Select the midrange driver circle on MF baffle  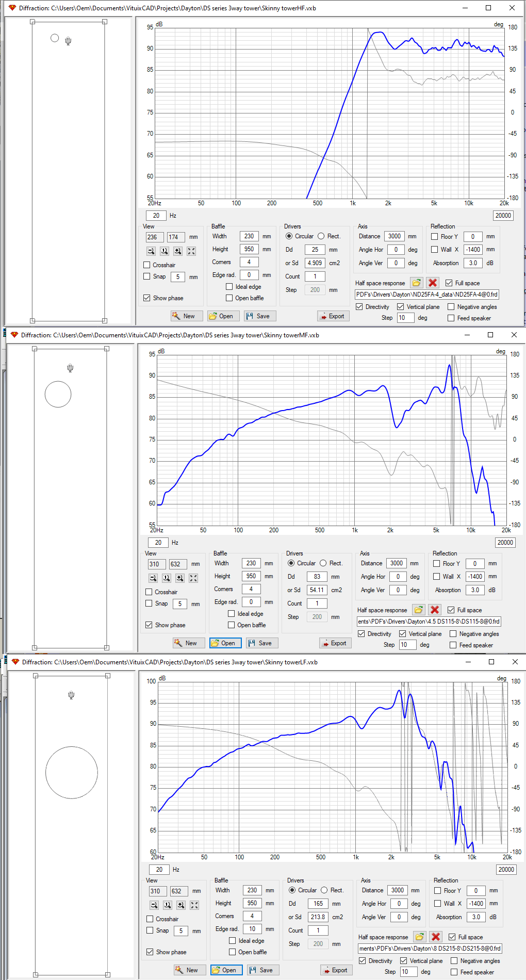click(58, 395)
